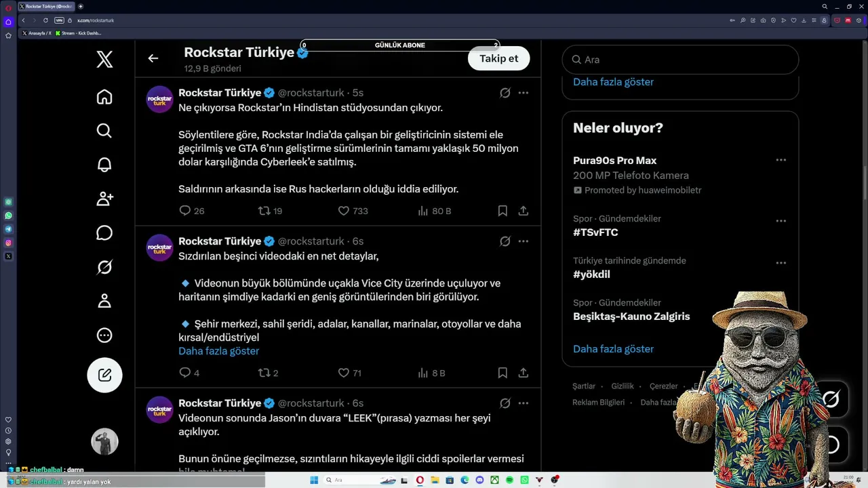This screenshot has height=488, width=868.
Task: Toggle the VPN badge in address bar
Action: click(59, 20)
